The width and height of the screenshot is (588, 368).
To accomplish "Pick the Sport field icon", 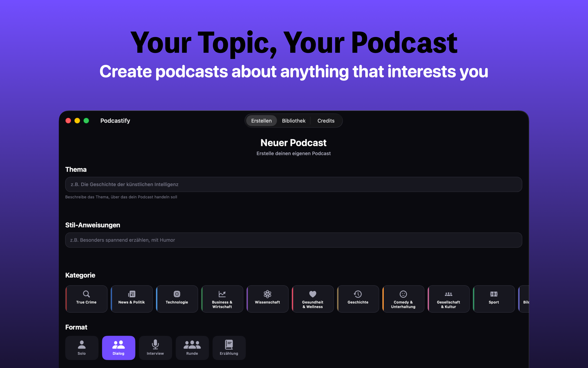I will coord(494,294).
